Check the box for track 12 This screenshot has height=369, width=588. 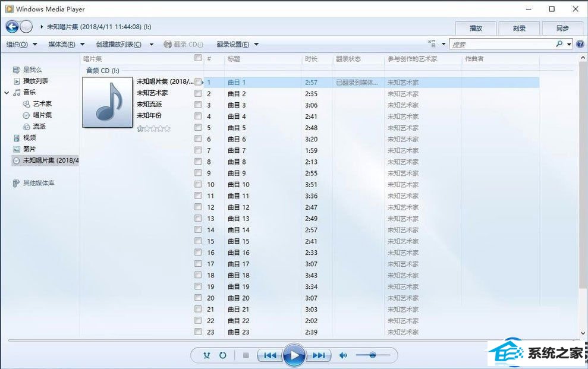[198, 207]
